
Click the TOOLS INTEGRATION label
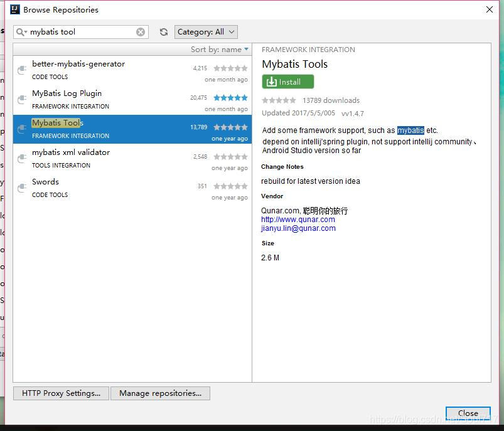[x=61, y=165]
